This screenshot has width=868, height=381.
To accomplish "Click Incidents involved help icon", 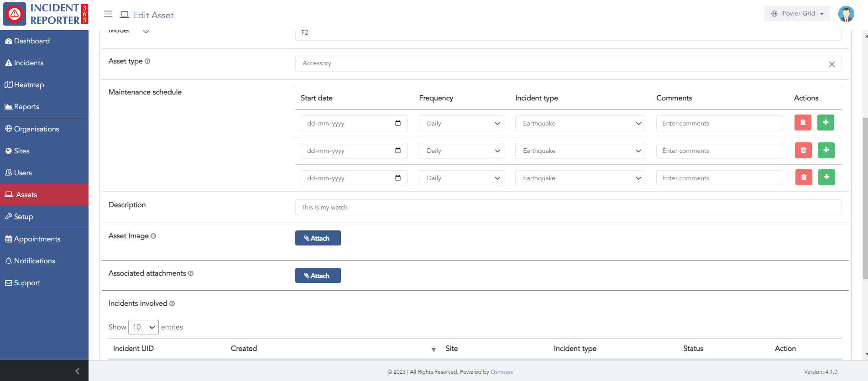I will 172,303.
